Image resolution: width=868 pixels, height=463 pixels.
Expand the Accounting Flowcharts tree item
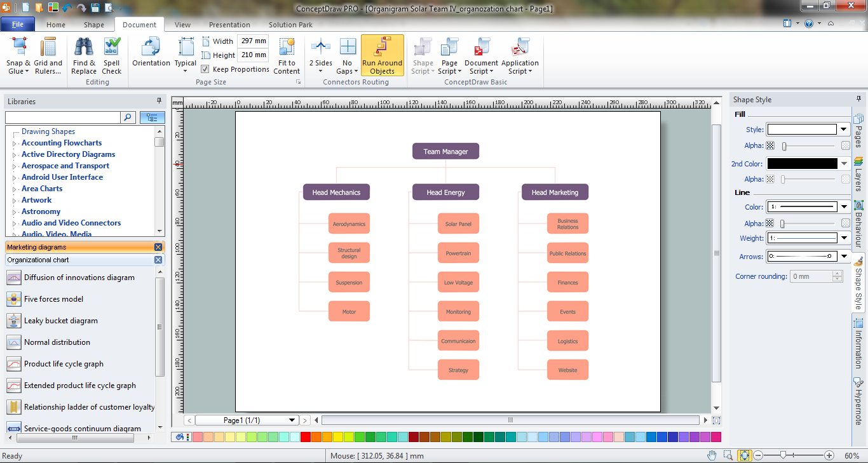click(x=14, y=144)
